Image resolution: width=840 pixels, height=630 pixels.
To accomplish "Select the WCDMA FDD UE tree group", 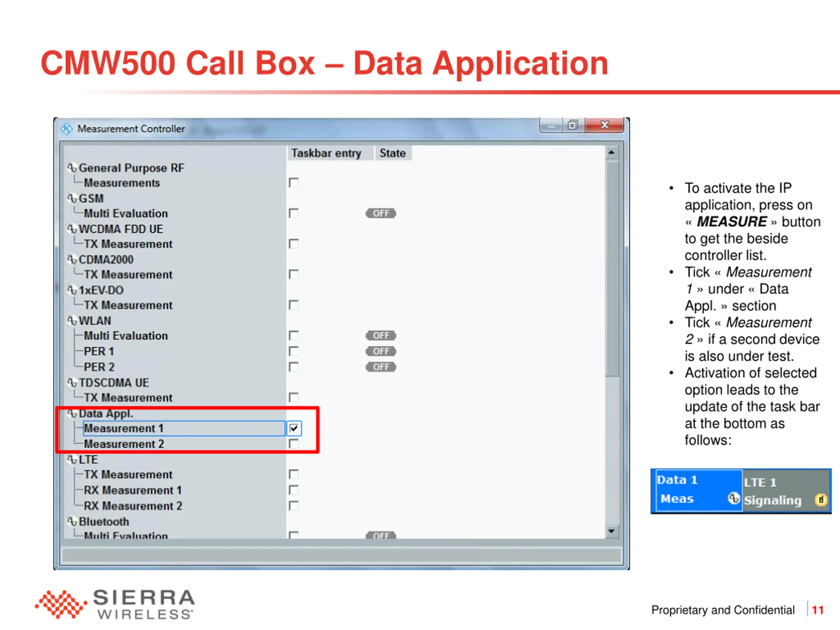I will coord(121,229).
